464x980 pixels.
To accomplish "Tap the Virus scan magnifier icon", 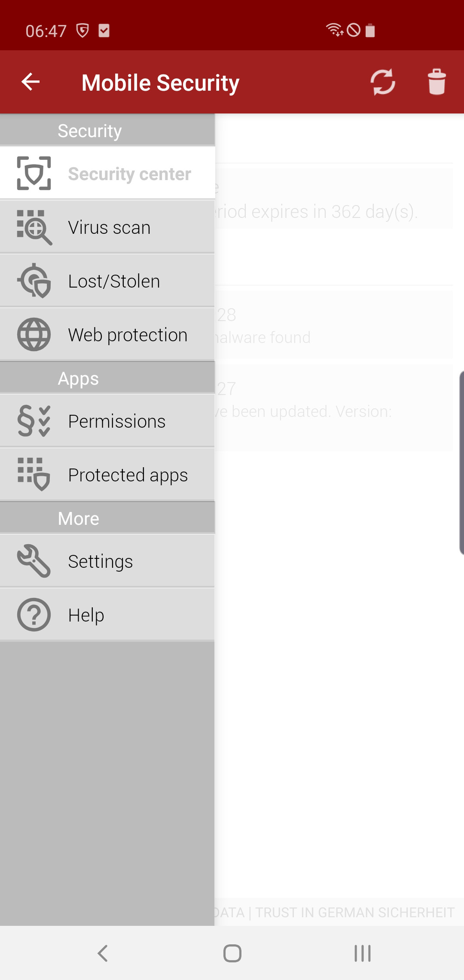I will pyautogui.click(x=34, y=227).
